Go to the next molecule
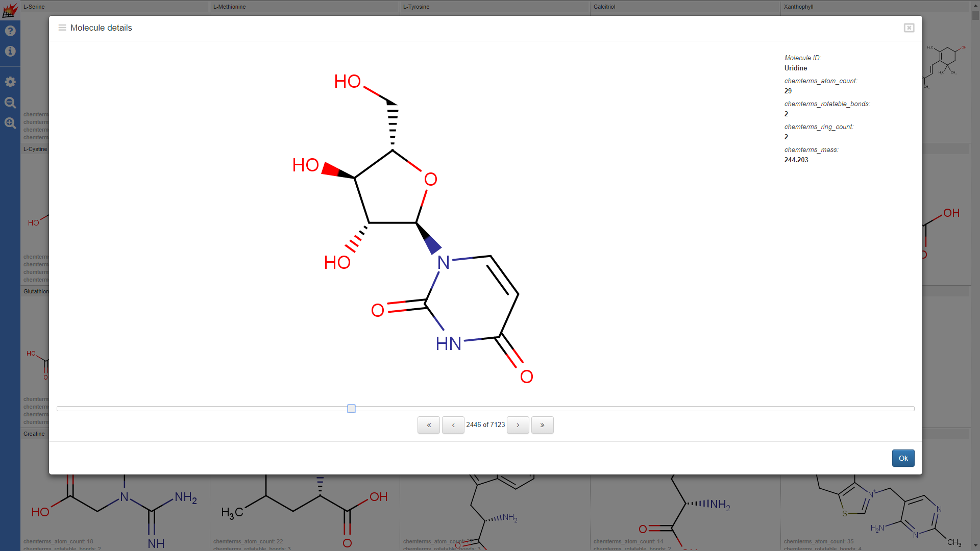Screen dimensions: 980x551 click(518, 425)
